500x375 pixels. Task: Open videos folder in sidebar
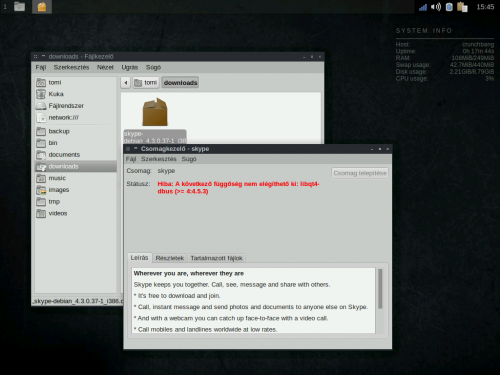tap(76, 213)
